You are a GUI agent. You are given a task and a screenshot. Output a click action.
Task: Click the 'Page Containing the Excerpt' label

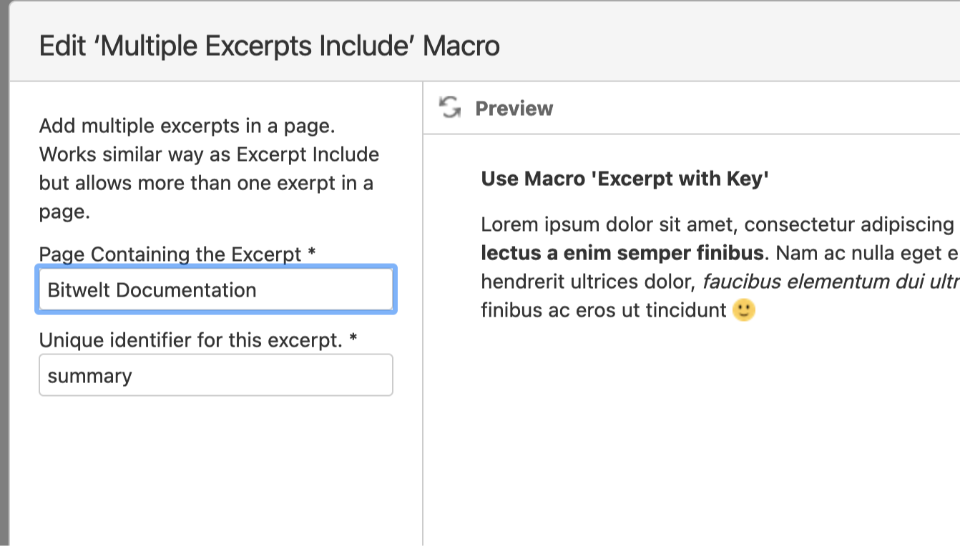(170, 254)
